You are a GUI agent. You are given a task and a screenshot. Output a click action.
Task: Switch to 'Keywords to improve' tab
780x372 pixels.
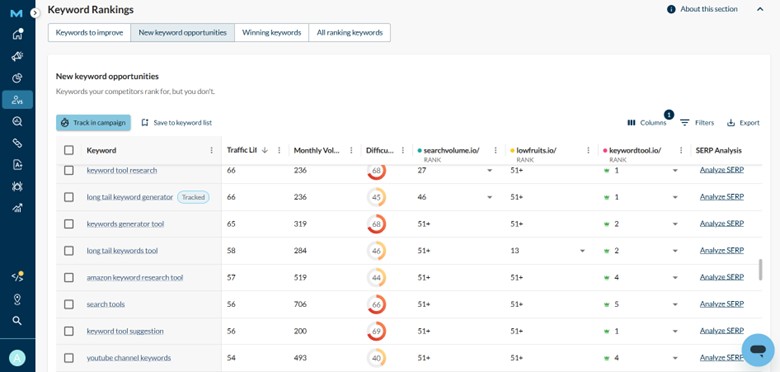pos(89,33)
